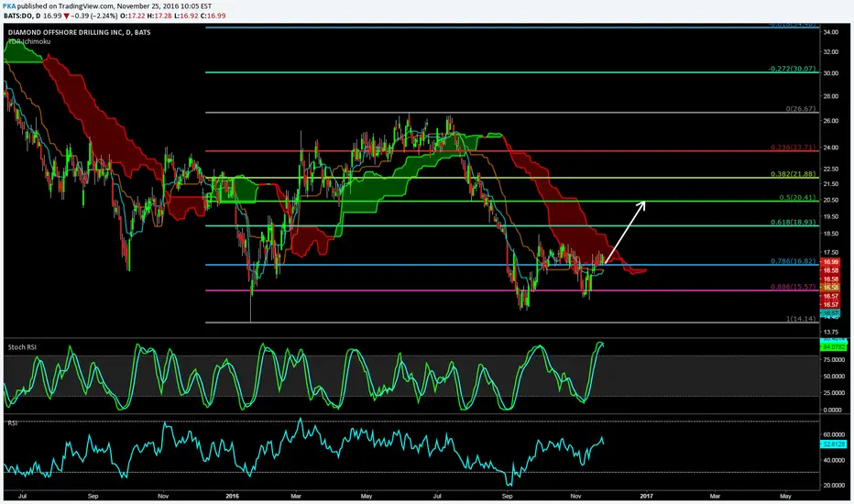
Task: Click the 34.00 price axis label
Action: tap(830, 32)
